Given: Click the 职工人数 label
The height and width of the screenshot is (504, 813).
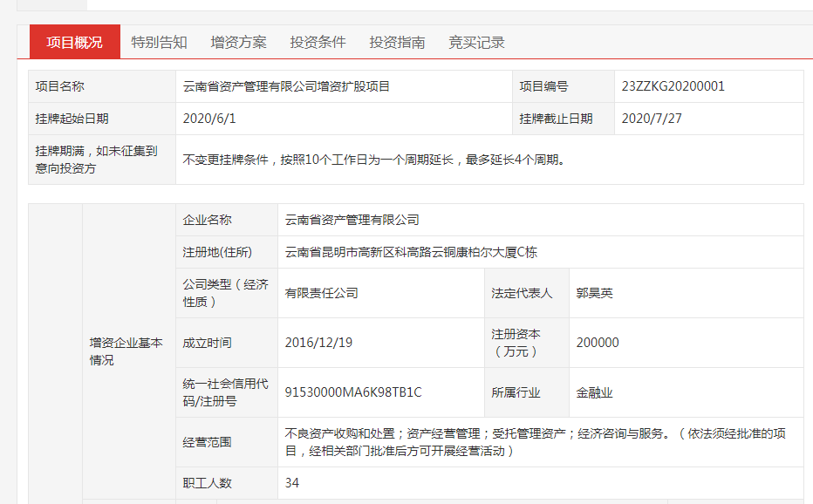Looking at the screenshot, I should tap(208, 483).
